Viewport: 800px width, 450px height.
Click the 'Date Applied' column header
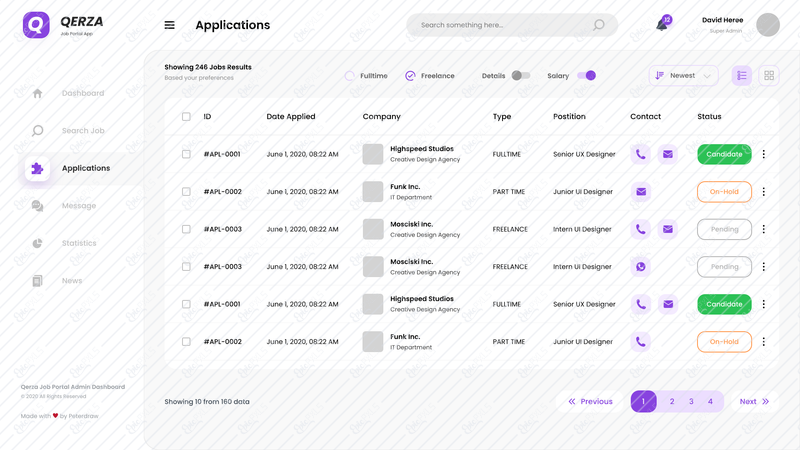coord(291,117)
